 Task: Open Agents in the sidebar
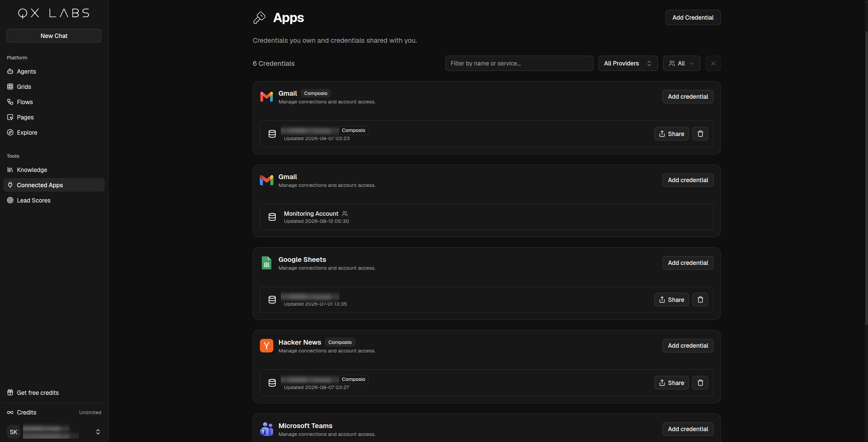pos(54,72)
